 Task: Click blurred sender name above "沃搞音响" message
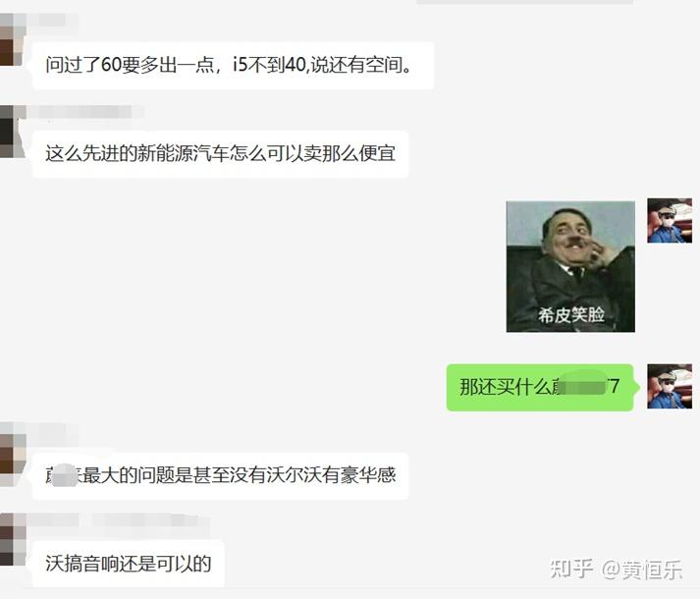[119, 520]
